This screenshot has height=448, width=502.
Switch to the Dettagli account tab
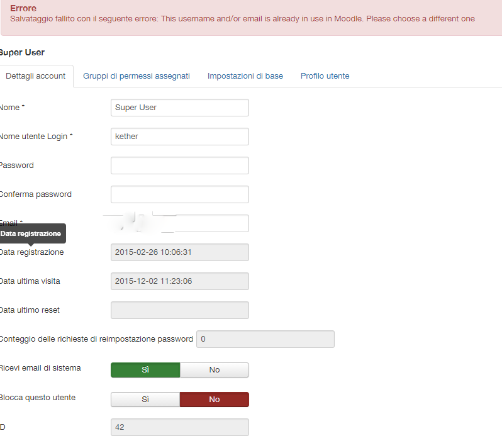tap(36, 76)
